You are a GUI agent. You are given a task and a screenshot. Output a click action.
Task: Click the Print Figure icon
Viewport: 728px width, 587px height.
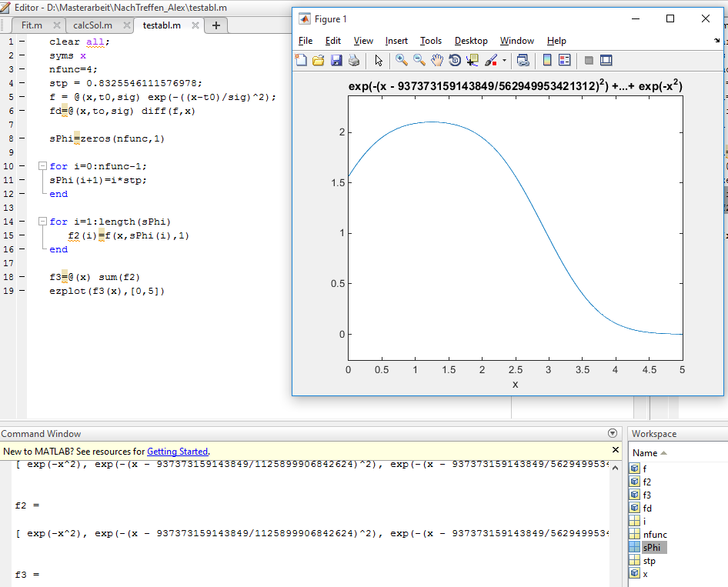click(x=353, y=60)
